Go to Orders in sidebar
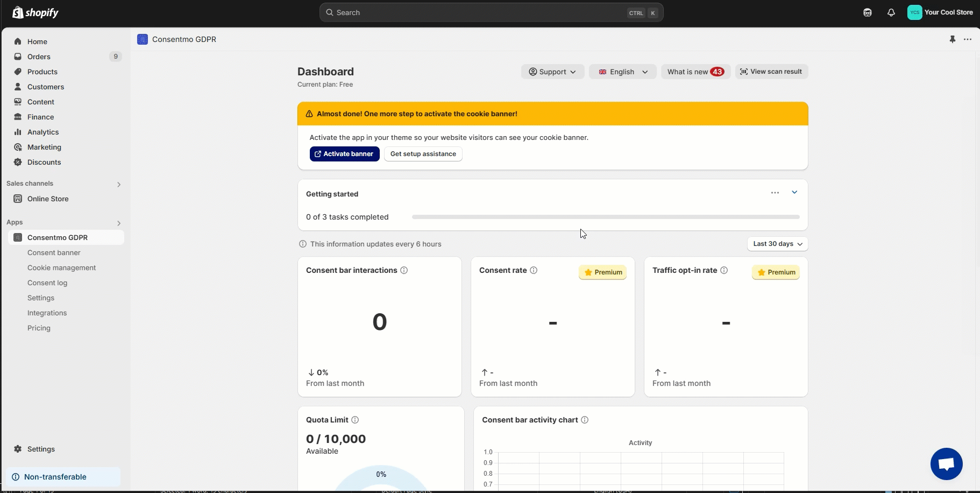This screenshot has width=980, height=493. coord(39,57)
